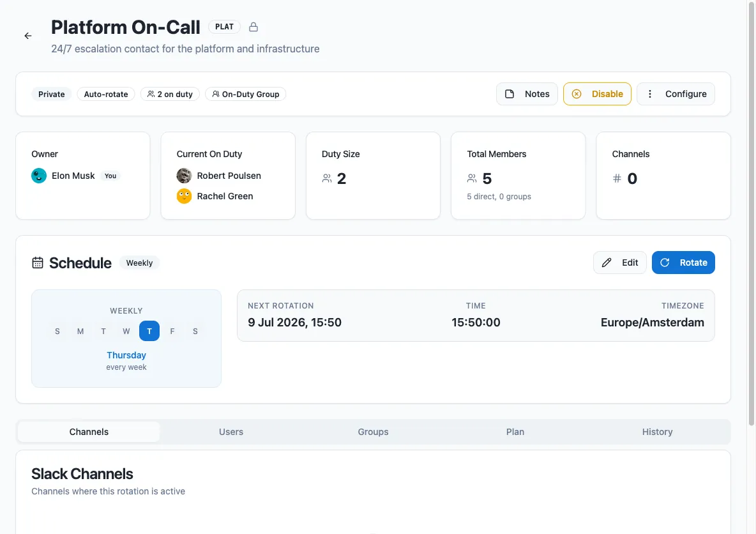Click the page vertical scrollbar

(751, 214)
